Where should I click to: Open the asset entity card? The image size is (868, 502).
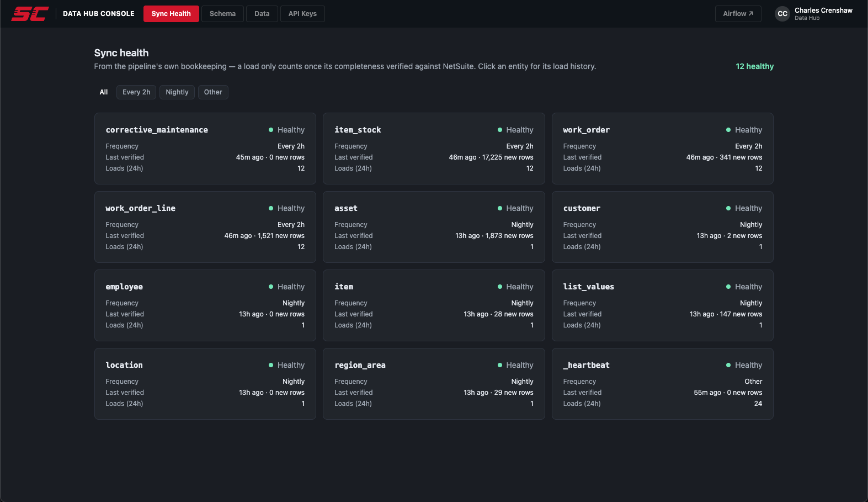pos(434,227)
